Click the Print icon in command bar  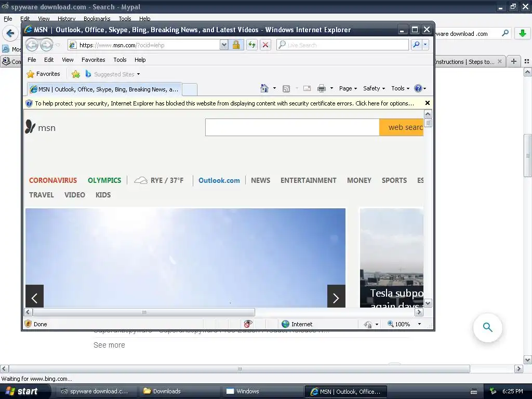click(x=321, y=88)
